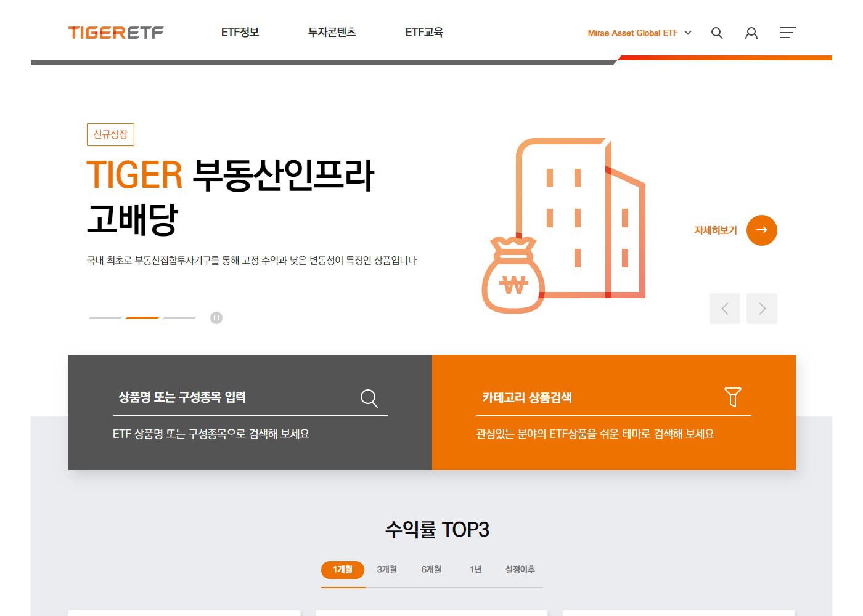Show the previous banner slide

click(x=725, y=309)
